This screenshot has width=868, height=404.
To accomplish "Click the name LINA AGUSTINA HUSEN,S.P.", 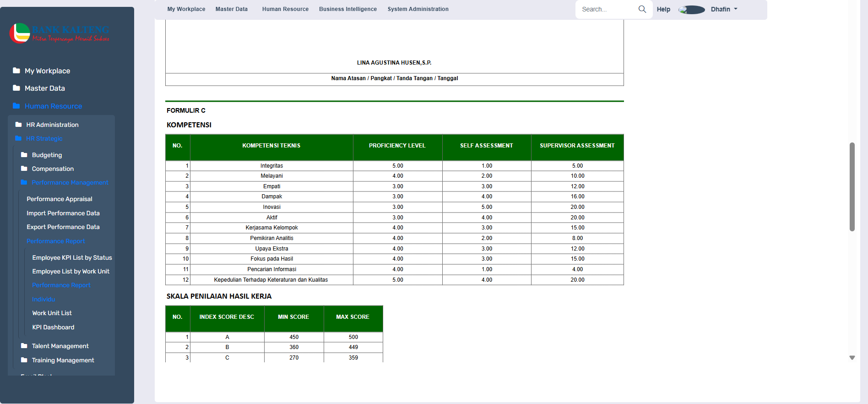I will coord(394,63).
